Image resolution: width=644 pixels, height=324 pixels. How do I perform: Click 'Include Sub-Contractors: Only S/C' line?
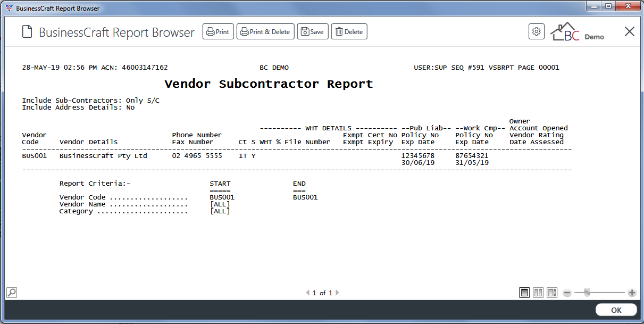click(x=90, y=101)
